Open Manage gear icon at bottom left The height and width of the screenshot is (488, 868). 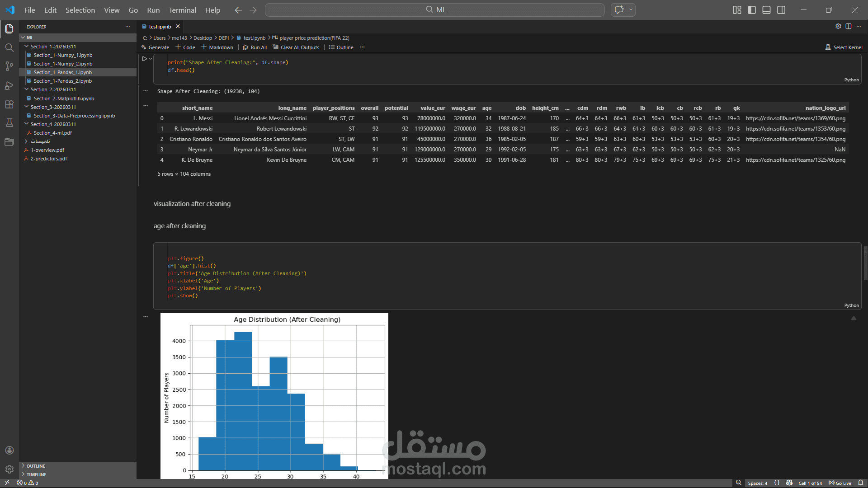coord(9,469)
